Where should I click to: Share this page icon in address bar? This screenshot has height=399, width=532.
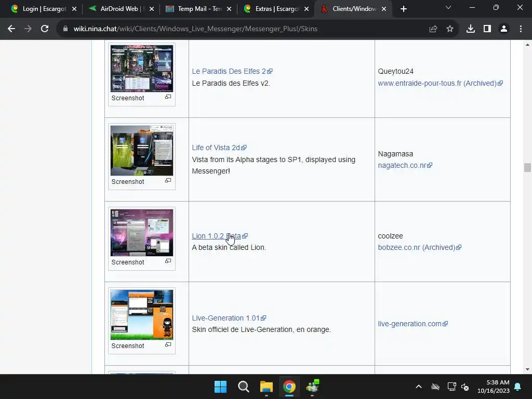(x=433, y=29)
